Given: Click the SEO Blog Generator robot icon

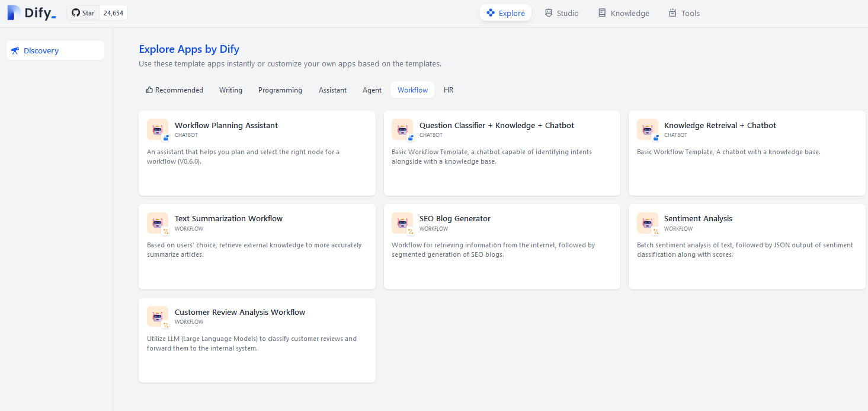Looking at the screenshot, I should tap(402, 222).
